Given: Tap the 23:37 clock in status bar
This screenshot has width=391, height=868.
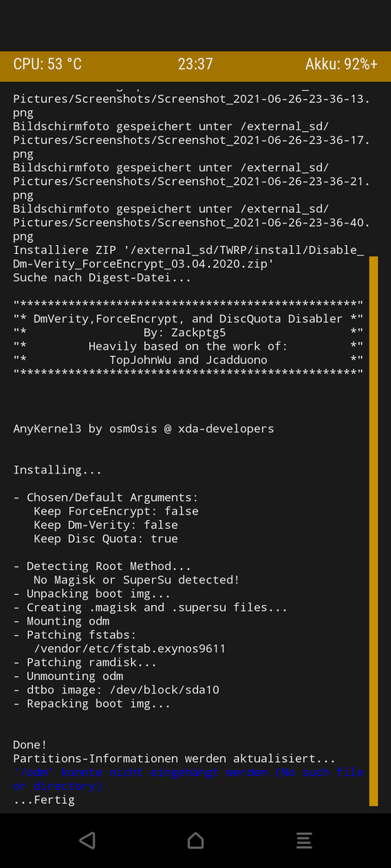Looking at the screenshot, I should (x=195, y=64).
